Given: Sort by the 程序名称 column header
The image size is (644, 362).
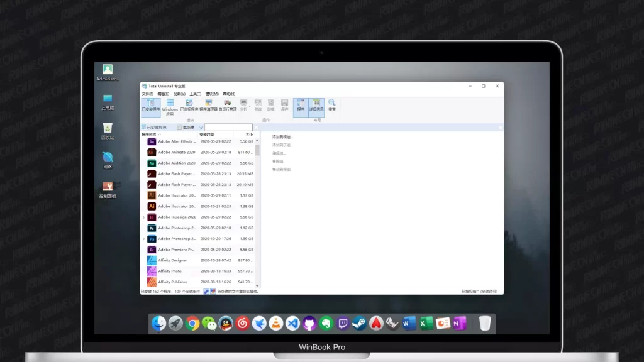Looking at the screenshot, I should 151,134.
